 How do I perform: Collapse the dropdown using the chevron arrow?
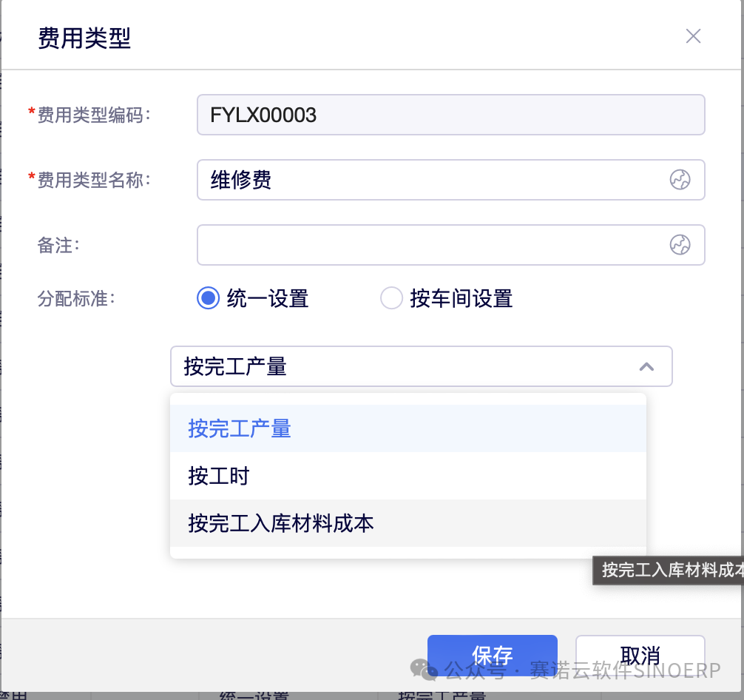646,366
